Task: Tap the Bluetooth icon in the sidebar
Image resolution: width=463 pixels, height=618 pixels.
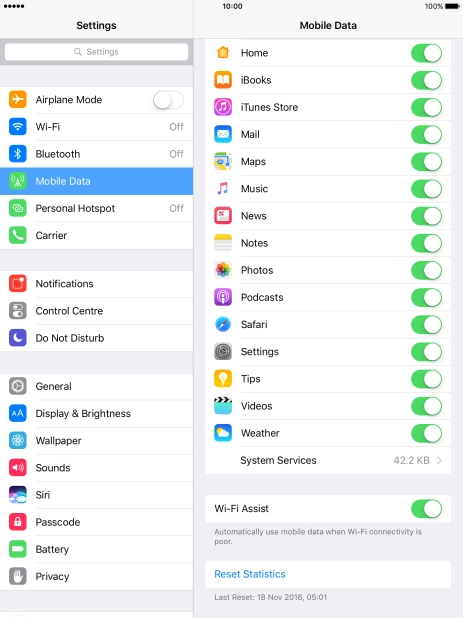Action: [x=18, y=154]
